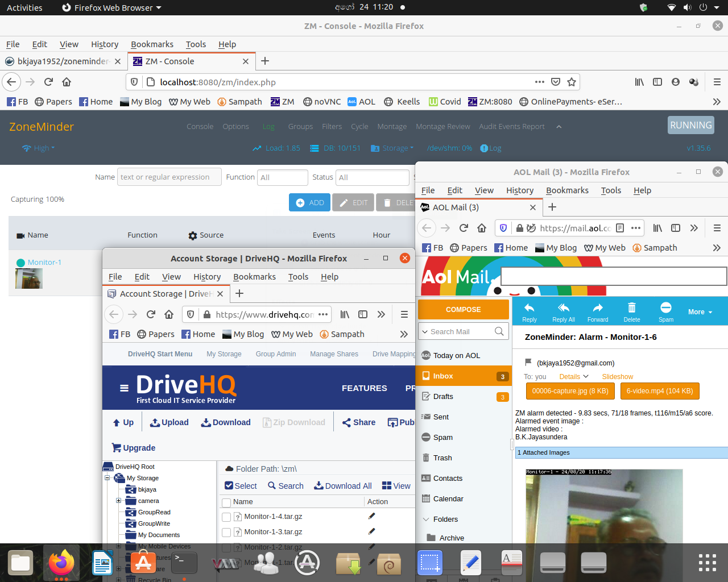Click flag icon on the email
Screen dimensions: 728x582
click(528, 363)
